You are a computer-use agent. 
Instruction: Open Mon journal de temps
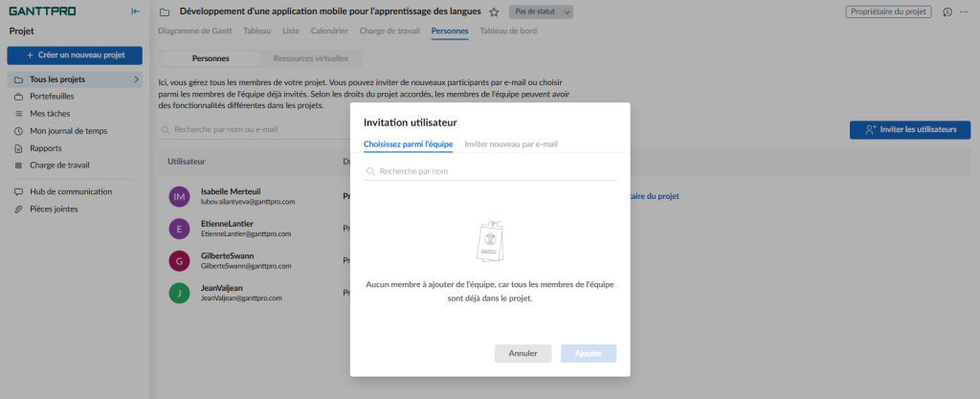pos(69,131)
